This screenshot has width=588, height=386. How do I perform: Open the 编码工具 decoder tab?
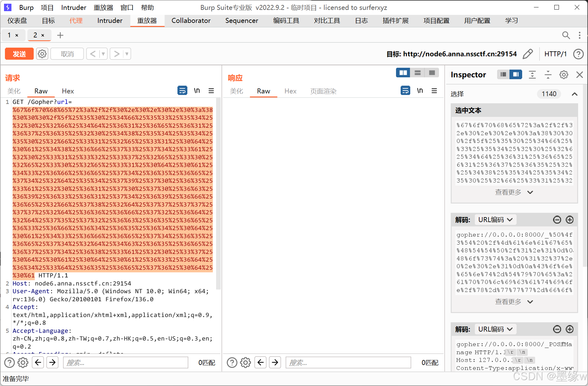coord(286,20)
